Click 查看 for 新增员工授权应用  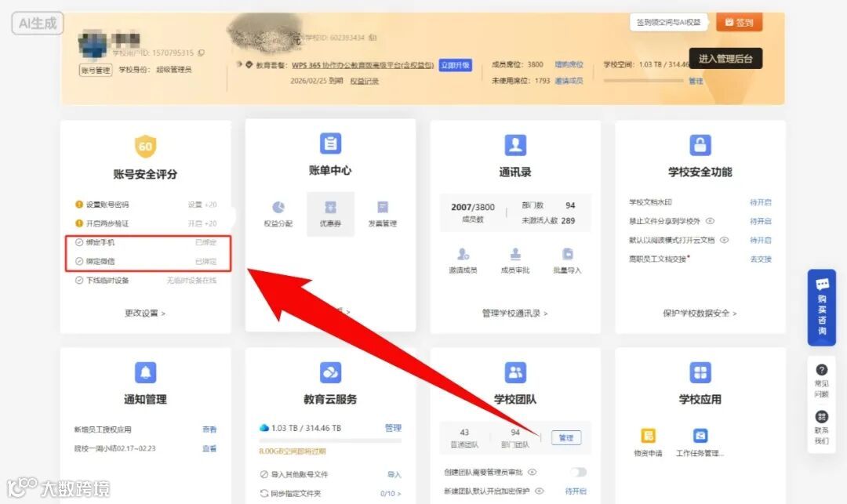[209, 430]
